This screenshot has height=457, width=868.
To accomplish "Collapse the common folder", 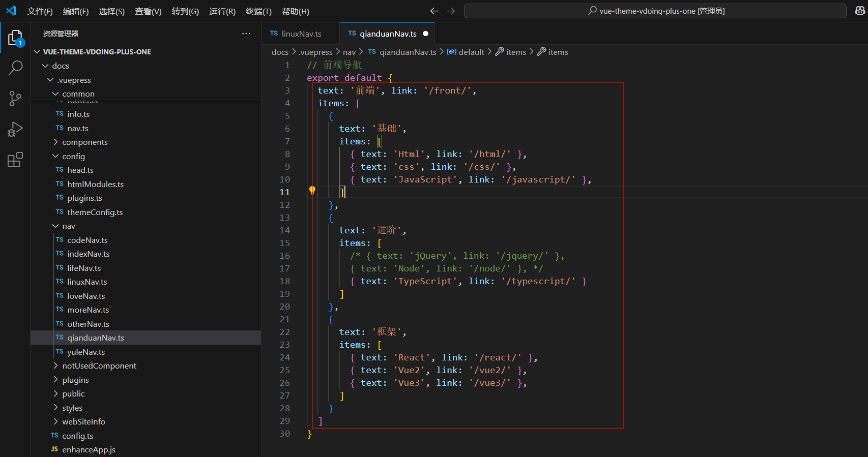I will click(x=146, y=94).
